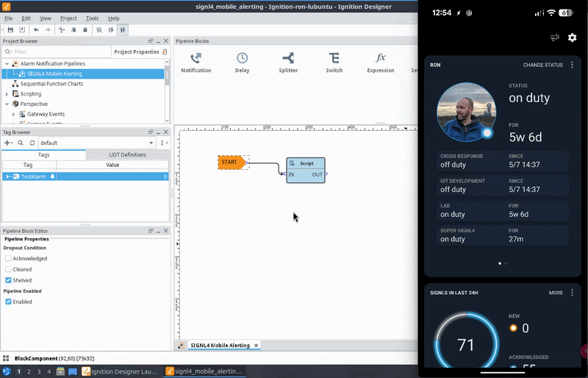Expand the TestAlarm tag row
This screenshot has height=378, width=588.
[x=7, y=176]
